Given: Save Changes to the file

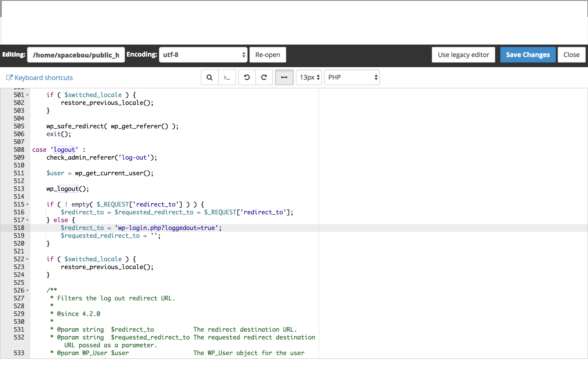Looking at the screenshot, I should (x=528, y=55).
